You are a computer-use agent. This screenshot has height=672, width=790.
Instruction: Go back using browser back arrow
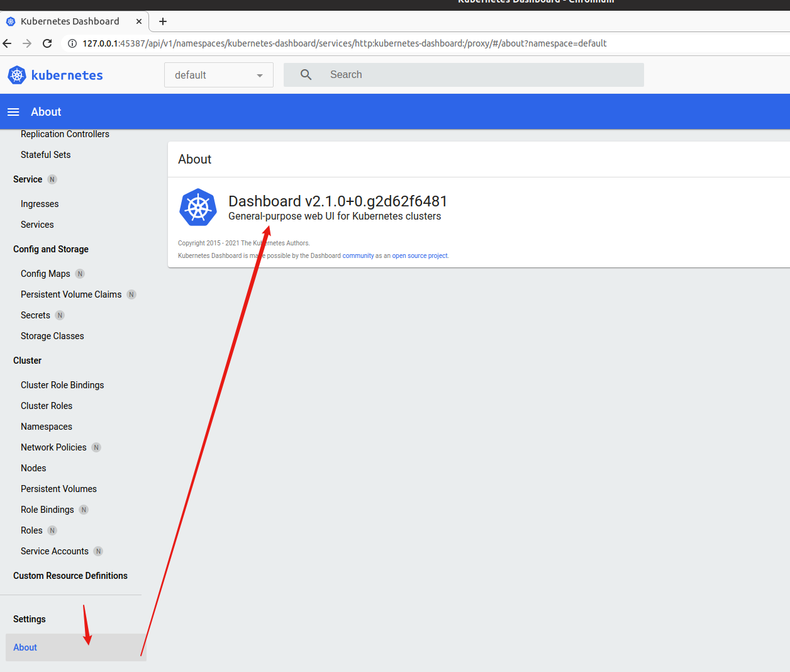click(x=8, y=43)
